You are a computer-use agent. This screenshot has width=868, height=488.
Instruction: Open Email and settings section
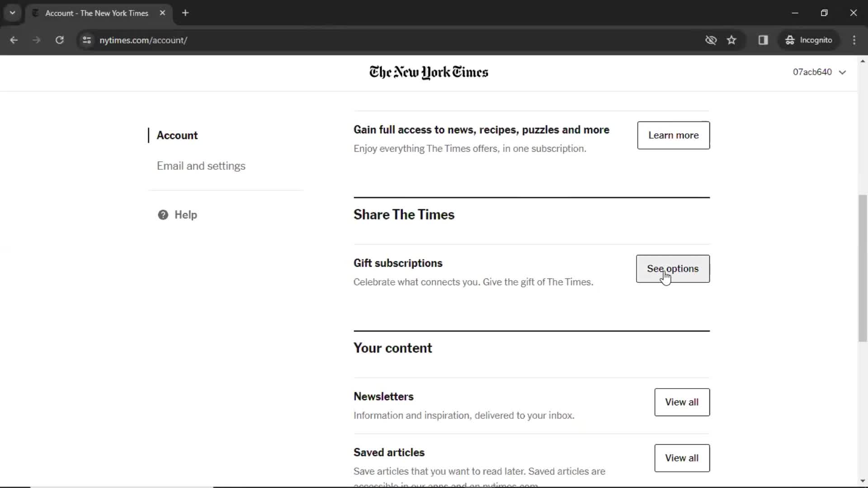click(201, 166)
